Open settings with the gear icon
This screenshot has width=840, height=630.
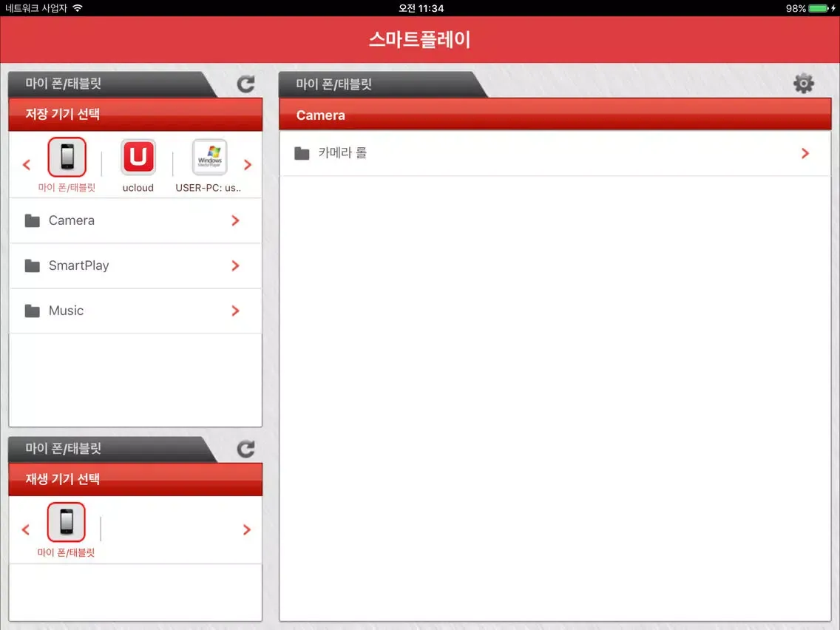pos(804,84)
